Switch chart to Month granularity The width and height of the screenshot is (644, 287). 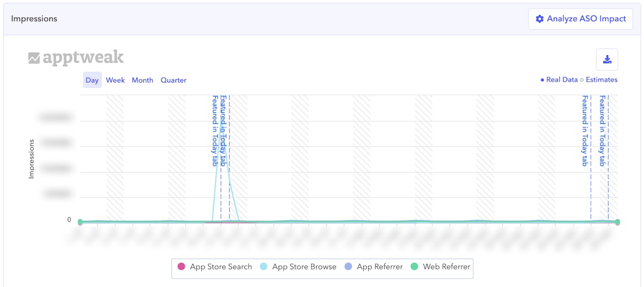tap(142, 80)
